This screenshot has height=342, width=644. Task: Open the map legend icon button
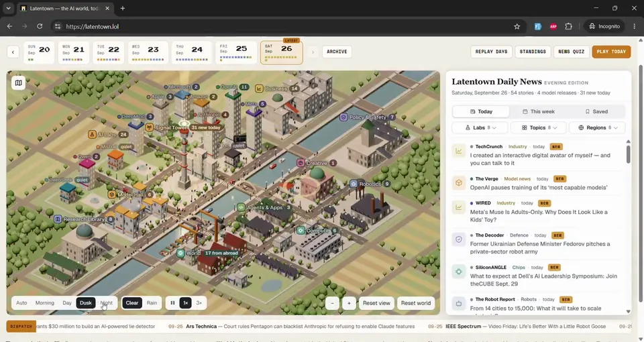point(19,83)
